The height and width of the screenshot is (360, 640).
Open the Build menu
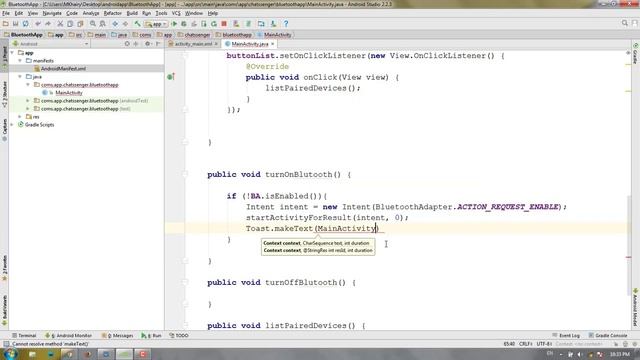tap(132, 13)
